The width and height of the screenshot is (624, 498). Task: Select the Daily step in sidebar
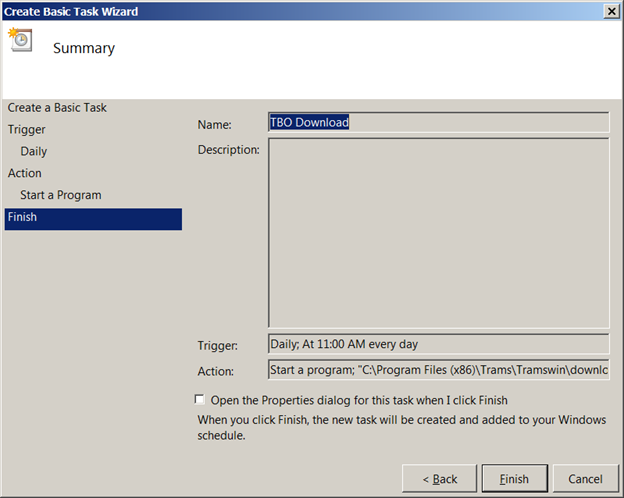pos(34,151)
